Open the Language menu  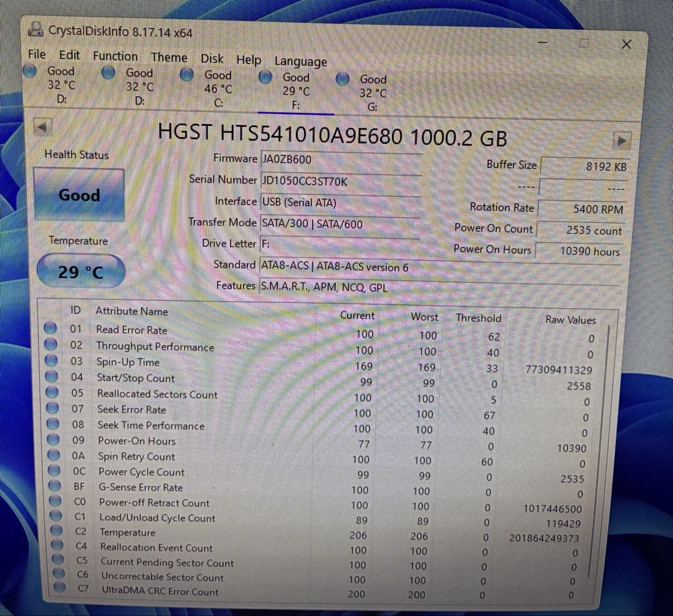pyautogui.click(x=300, y=62)
